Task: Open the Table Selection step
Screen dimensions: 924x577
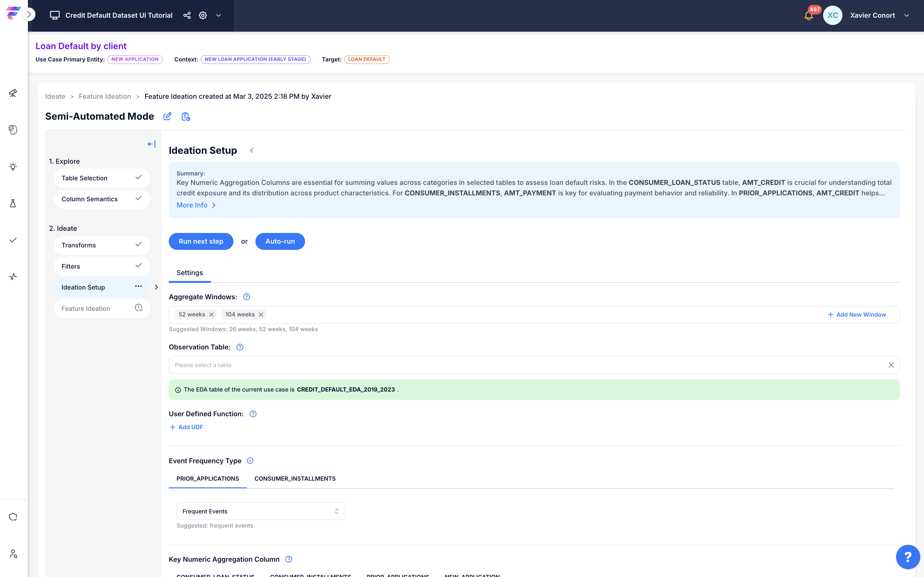Action: point(102,178)
